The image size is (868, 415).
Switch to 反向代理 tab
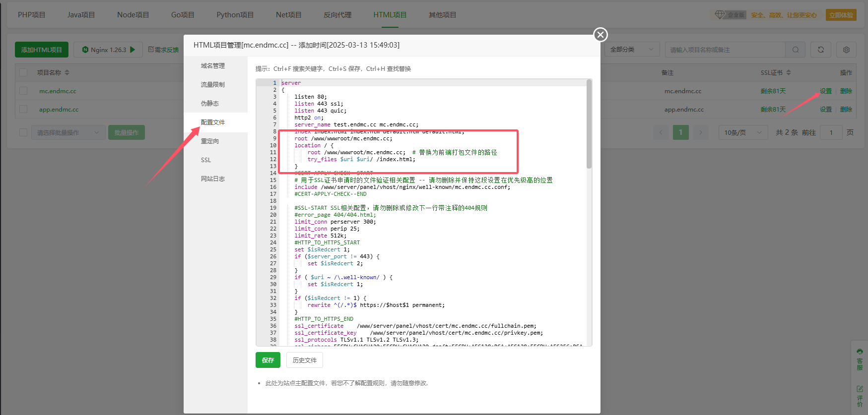click(x=337, y=15)
